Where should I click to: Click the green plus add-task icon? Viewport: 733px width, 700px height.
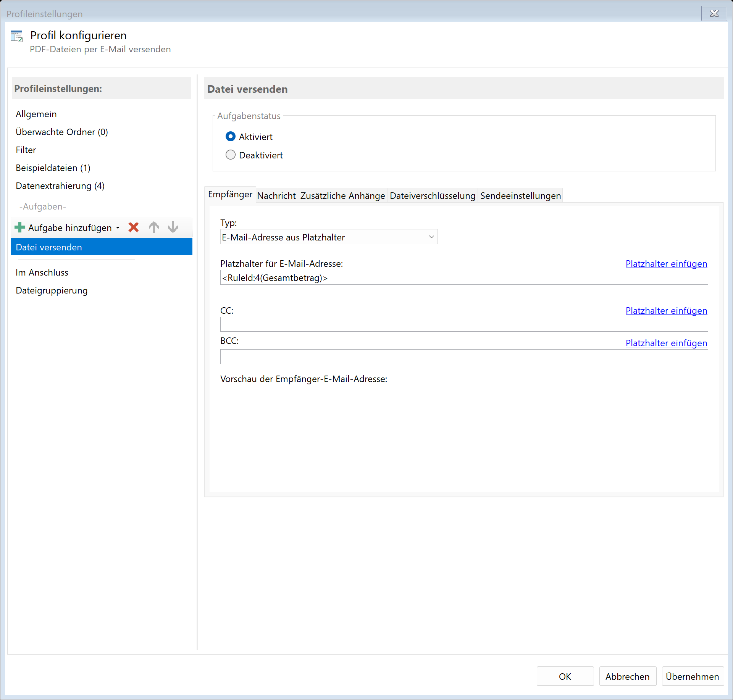tap(19, 227)
